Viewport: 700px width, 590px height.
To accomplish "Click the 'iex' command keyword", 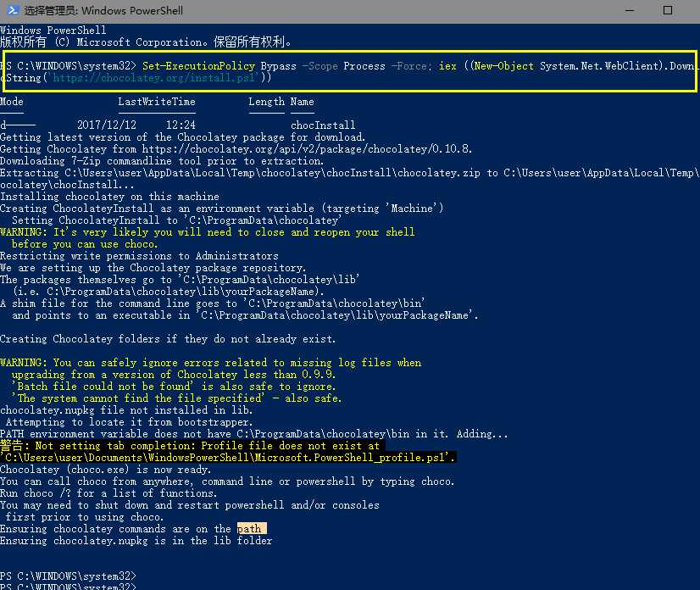I will pos(447,66).
